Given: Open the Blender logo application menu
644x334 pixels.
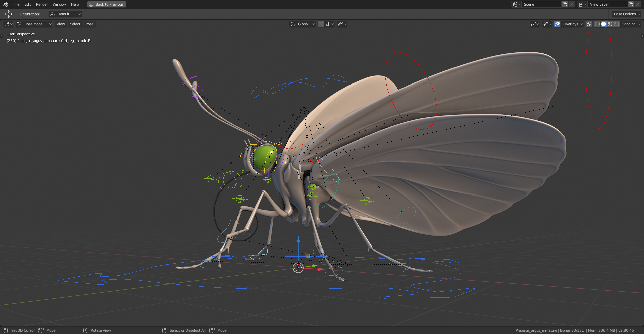Looking at the screenshot, I should pyautogui.click(x=6, y=4).
